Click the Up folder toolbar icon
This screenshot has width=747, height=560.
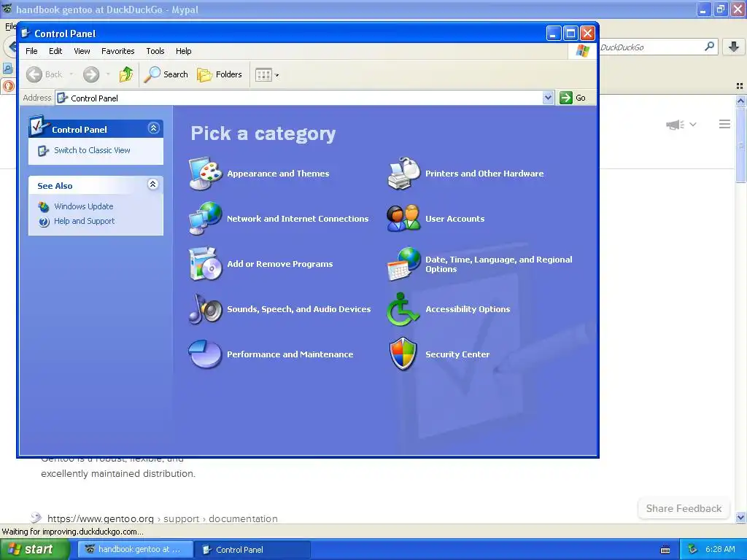point(125,74)
